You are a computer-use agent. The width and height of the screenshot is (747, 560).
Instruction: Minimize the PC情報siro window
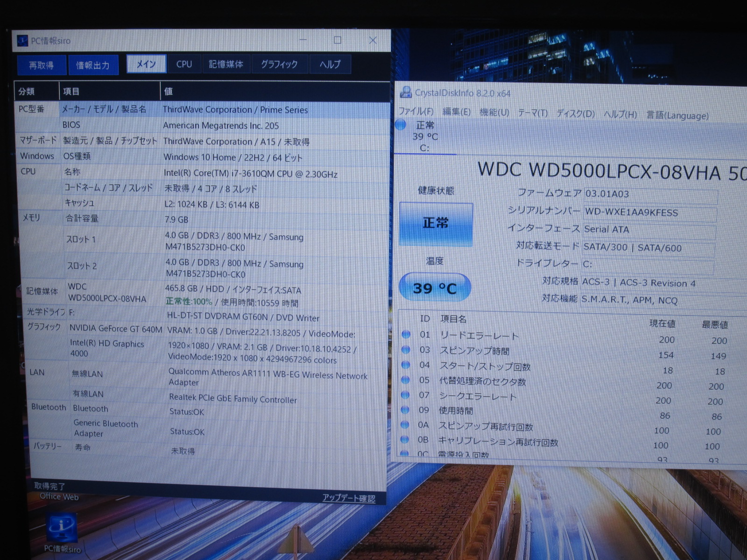(x=303, y=40)
